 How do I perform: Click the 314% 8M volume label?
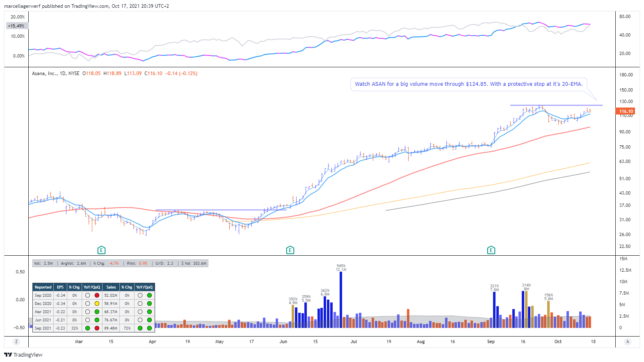pos(526,287)
